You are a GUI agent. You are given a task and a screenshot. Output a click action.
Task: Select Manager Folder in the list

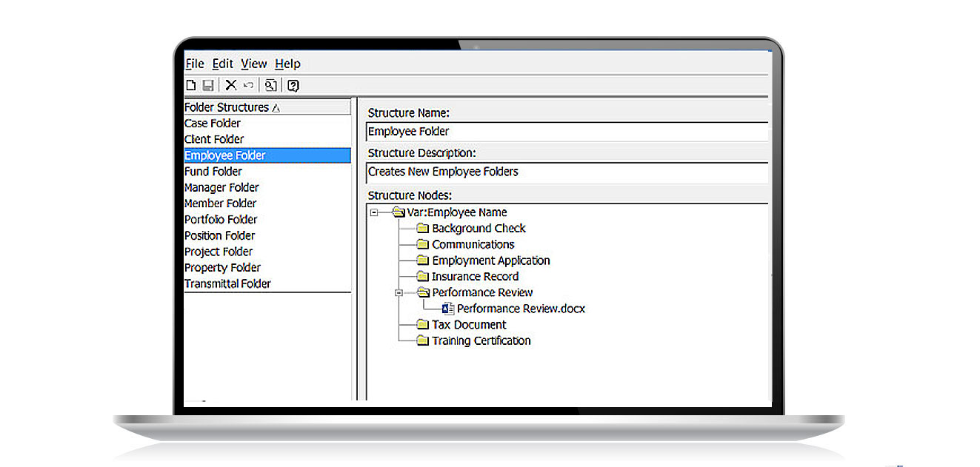pyautogui.click(x=221, y=188)
